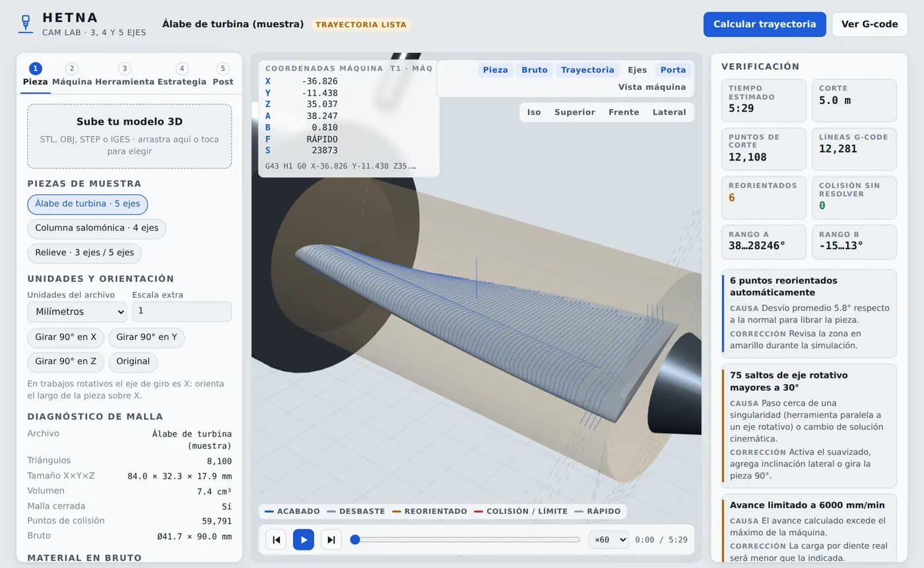
Task: Toggle Pieza visibility in viewport
Action: pyautogui.click(x=495, y=70)
